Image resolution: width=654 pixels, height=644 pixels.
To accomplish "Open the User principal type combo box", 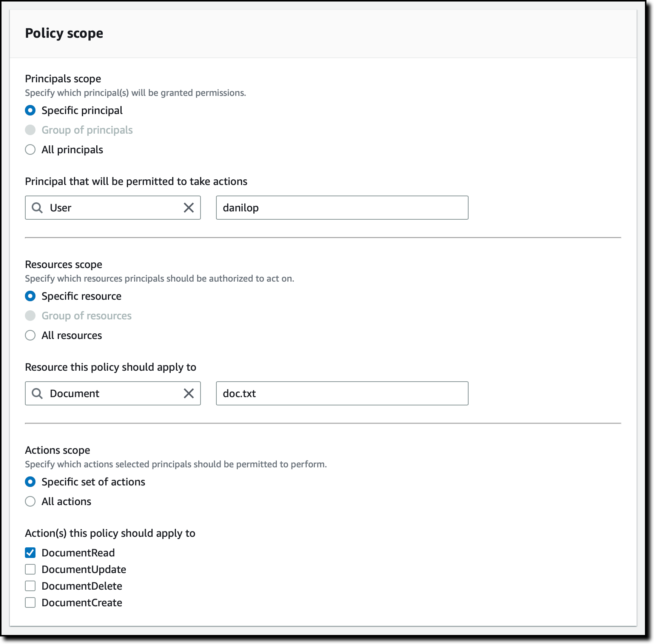I will point(113,208).
